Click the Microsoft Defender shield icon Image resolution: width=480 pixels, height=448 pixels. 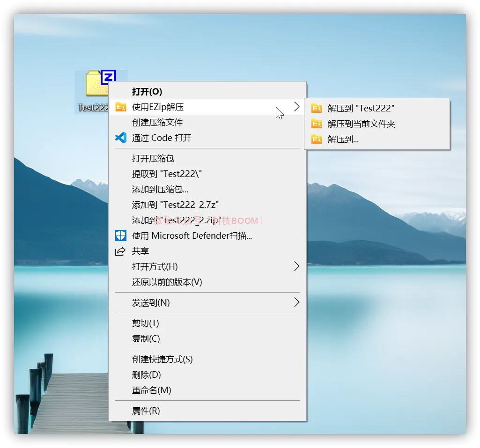coord(121,235)
